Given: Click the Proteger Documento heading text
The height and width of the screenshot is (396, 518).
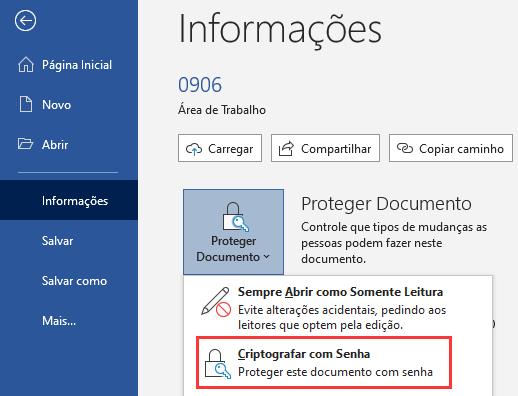Looking at the screenshot, I should click(386, 204).
